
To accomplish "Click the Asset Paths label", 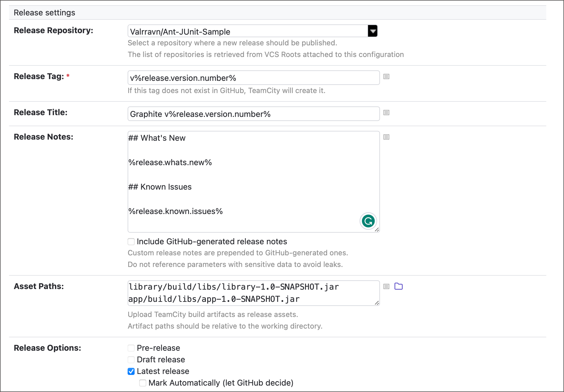I will click(x=39, y=286).
